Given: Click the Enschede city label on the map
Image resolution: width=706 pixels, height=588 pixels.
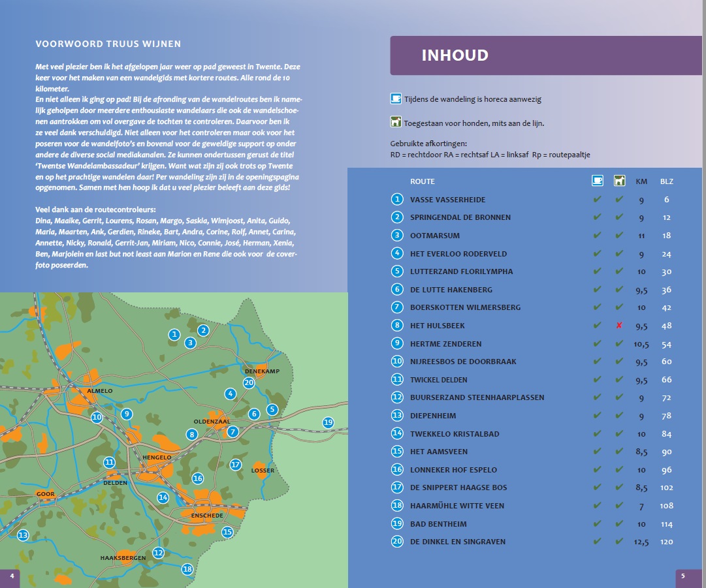Looking at the screenshot, I should point(207,516).
